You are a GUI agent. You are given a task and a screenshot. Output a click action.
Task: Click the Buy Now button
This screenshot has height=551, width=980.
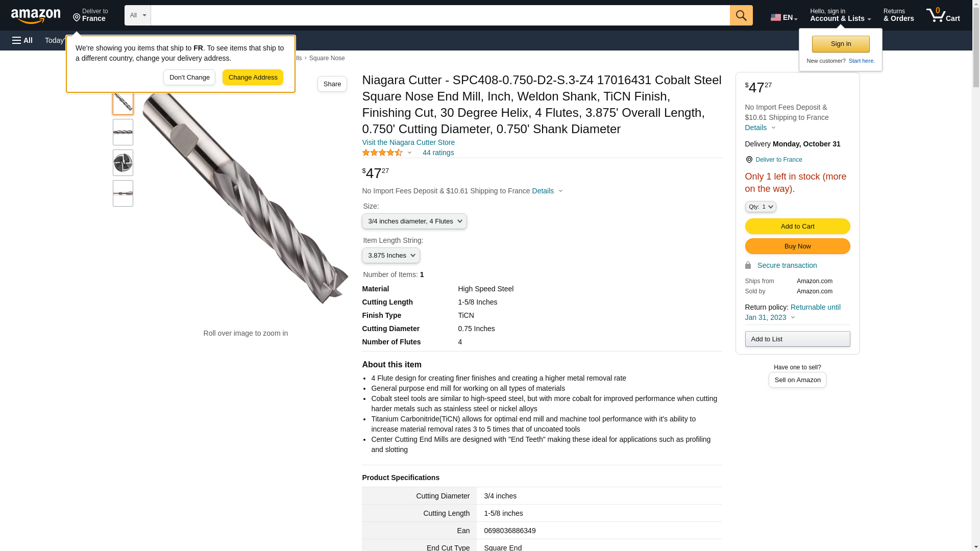pos(797,246)
